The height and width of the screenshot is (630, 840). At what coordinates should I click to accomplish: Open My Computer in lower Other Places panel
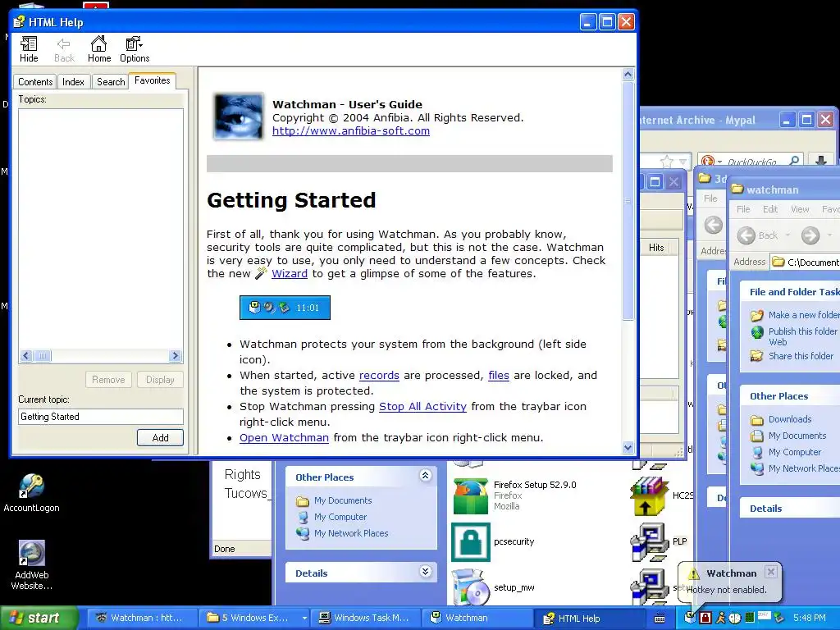coord(340,517)
